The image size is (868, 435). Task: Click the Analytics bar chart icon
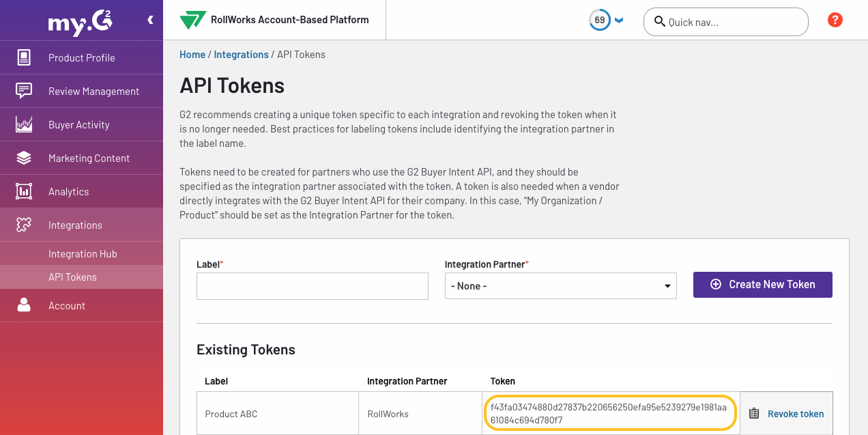(x=24, y=191)
